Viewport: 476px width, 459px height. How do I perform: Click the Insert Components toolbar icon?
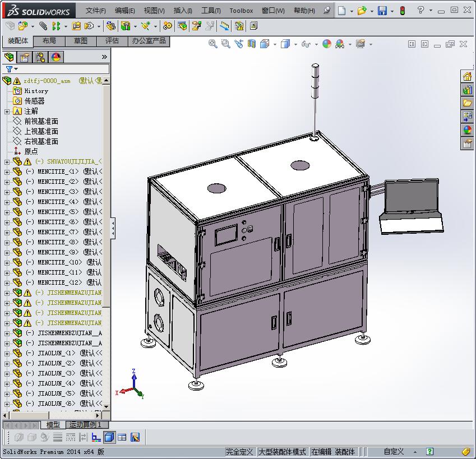[x=22, y=26]
